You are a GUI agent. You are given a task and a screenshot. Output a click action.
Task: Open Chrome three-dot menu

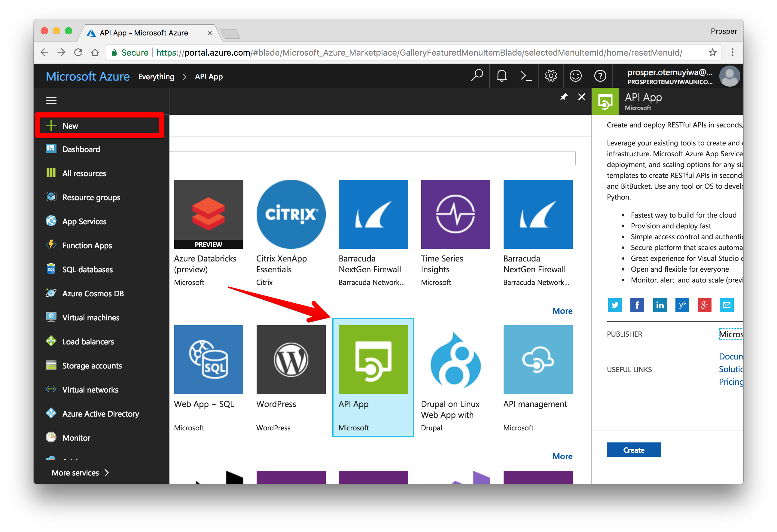tap(732, 53)
